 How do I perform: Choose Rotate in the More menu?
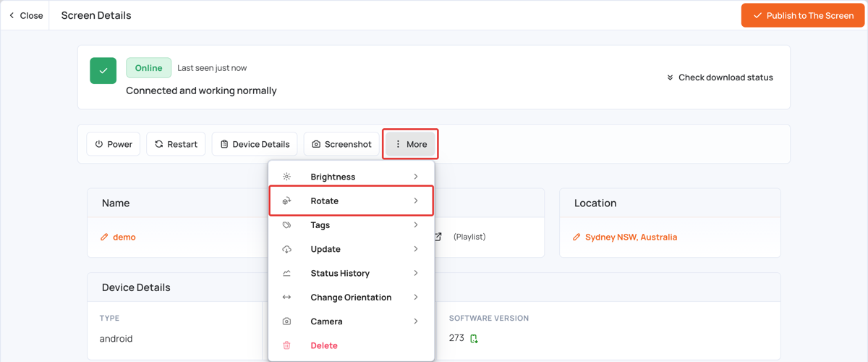[x=352, y=201]
